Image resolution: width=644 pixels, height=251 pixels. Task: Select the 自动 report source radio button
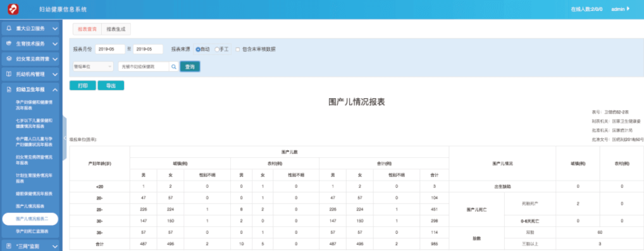pos(198,49)
